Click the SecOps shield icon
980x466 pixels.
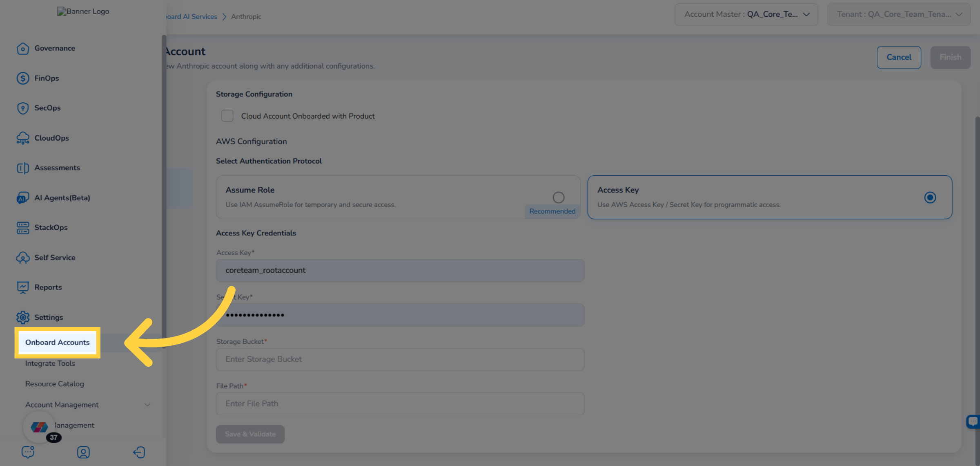(23, 108)
